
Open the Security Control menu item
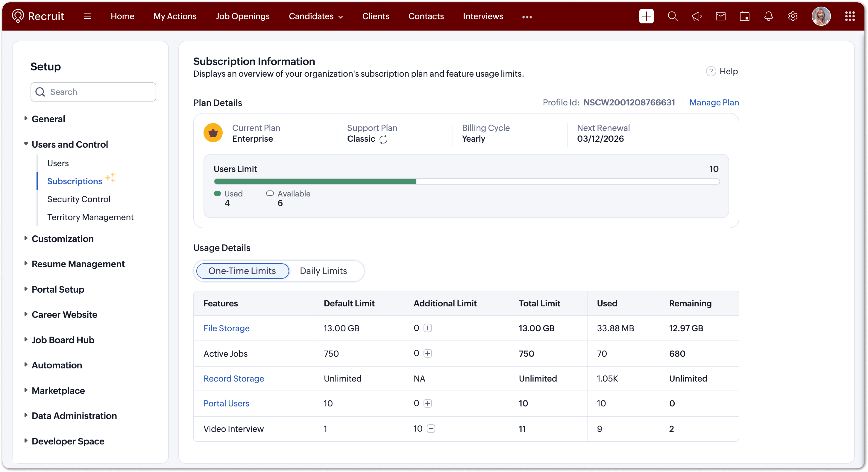[x=78, y=199]
